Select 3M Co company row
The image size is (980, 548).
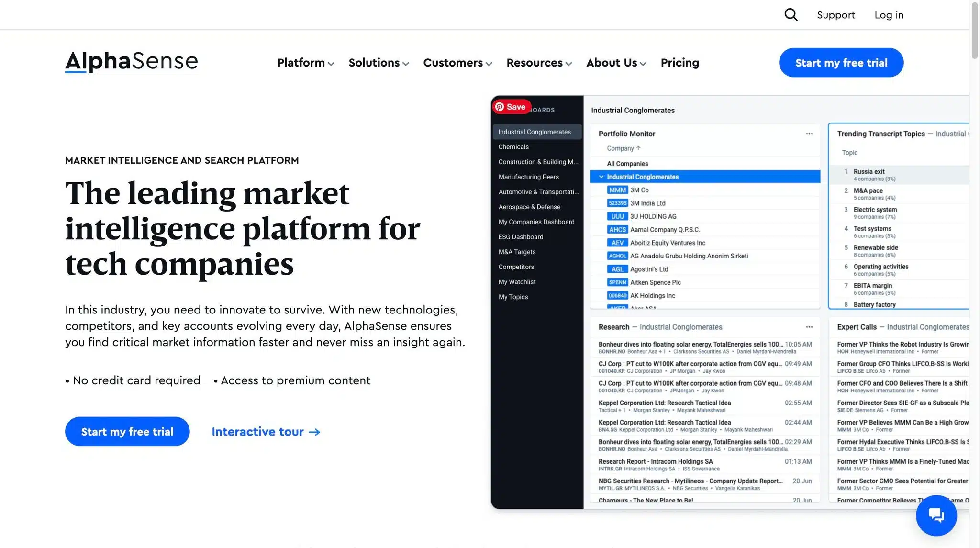point(705,190)
